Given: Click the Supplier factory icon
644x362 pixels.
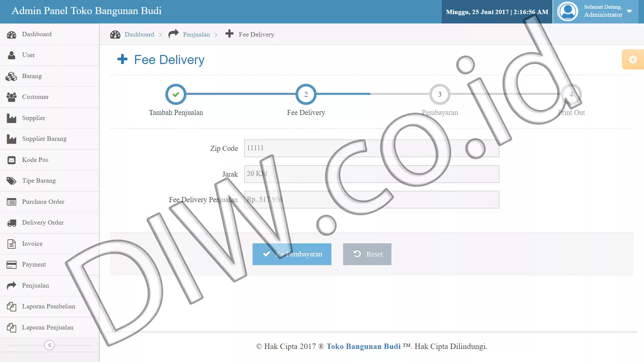Looking at the screenshot, I should coord(11,118).
